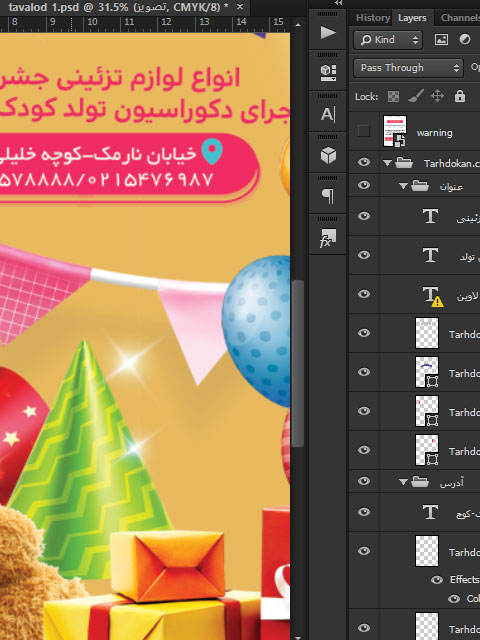This screenshot has height=640, width=480.
Task: Toggle visibility of آدرس group
Action: pos(364,481)
